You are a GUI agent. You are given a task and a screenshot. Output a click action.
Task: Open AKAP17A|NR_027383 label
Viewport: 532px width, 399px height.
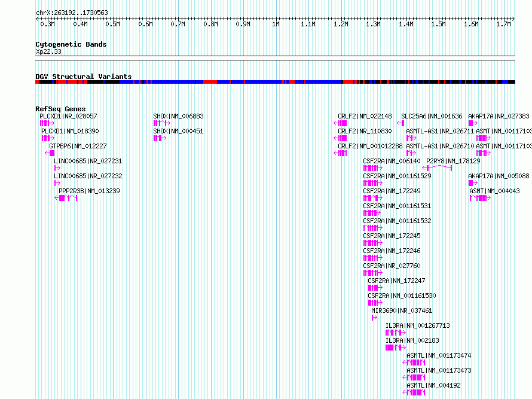(499, 116)
